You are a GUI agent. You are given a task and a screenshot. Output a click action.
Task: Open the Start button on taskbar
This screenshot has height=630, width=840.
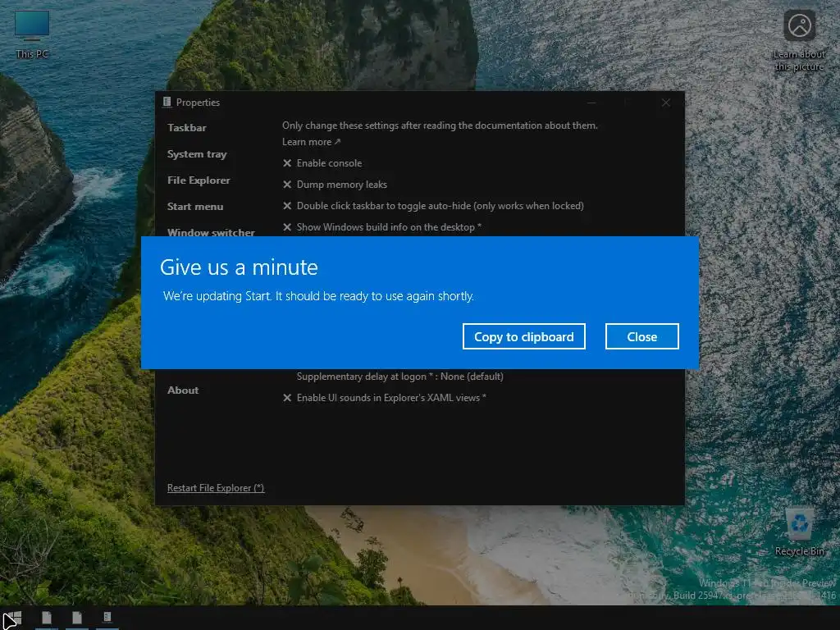13,619
